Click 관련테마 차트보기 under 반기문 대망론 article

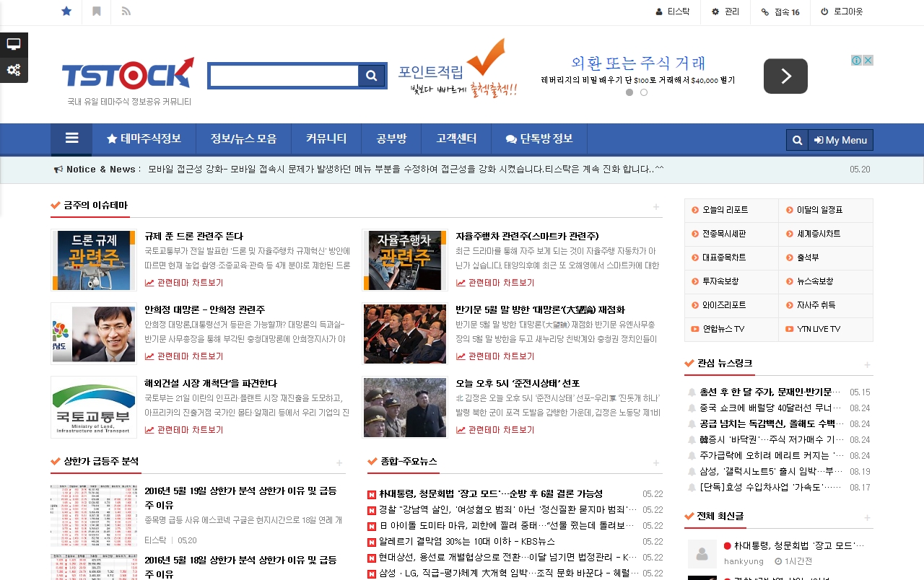point(495,356)
